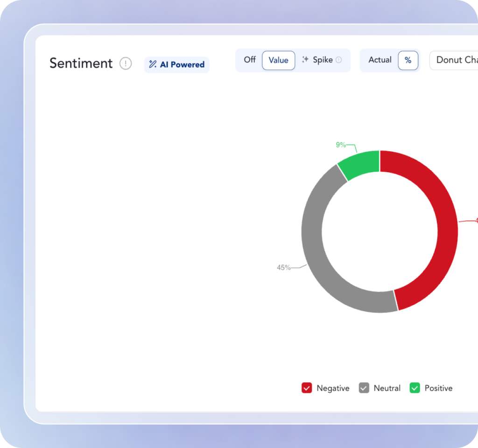The width and height of the screenshot is (478, 448).
Task: Click the sparkle icon before Spike
Action: [x=305, y=60]
